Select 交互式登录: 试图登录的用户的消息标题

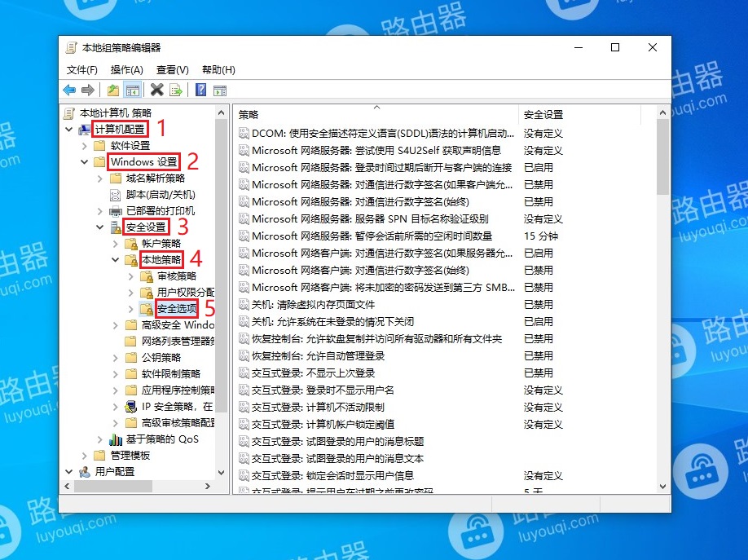pyautogui.click(x=338, y=442)
